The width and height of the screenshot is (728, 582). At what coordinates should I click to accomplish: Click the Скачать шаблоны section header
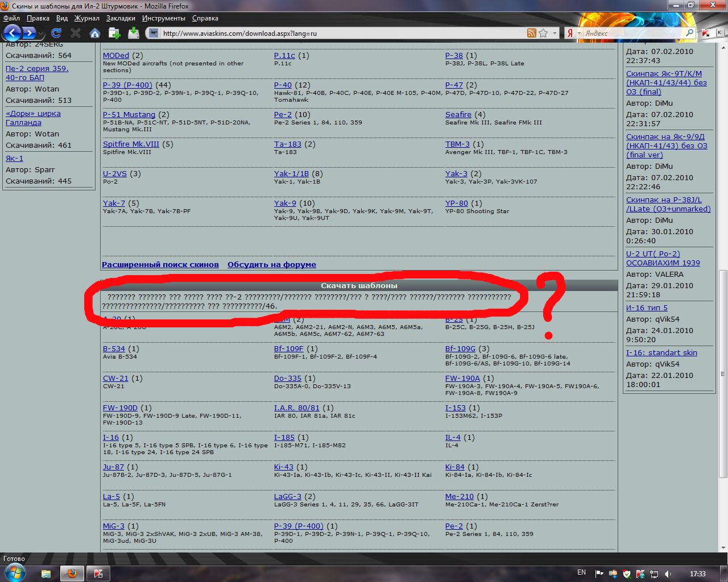click(359, 285)
